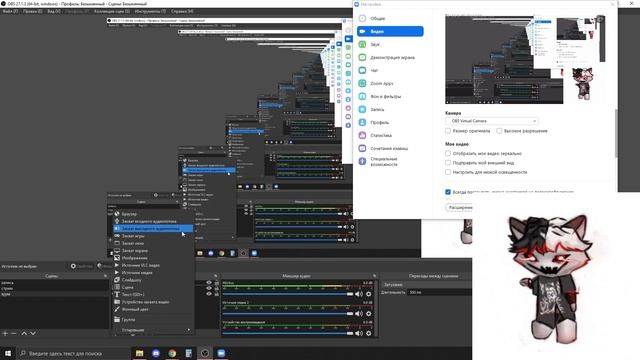Image resolution: width=640 pixels, height=360 pixels.
Task: Click the Длительность 300 ms duration field
Action: pos(440,292)
